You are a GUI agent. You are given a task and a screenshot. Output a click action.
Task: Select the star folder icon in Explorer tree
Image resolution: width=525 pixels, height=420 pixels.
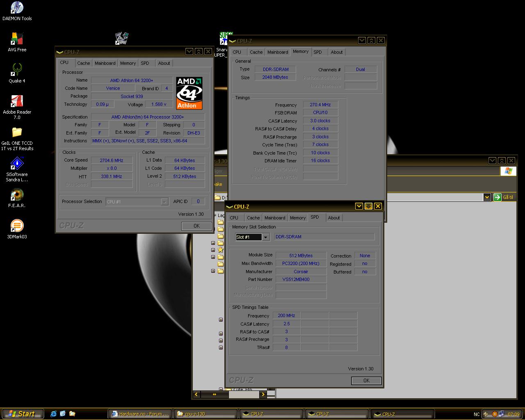click(x=221, y=250)
